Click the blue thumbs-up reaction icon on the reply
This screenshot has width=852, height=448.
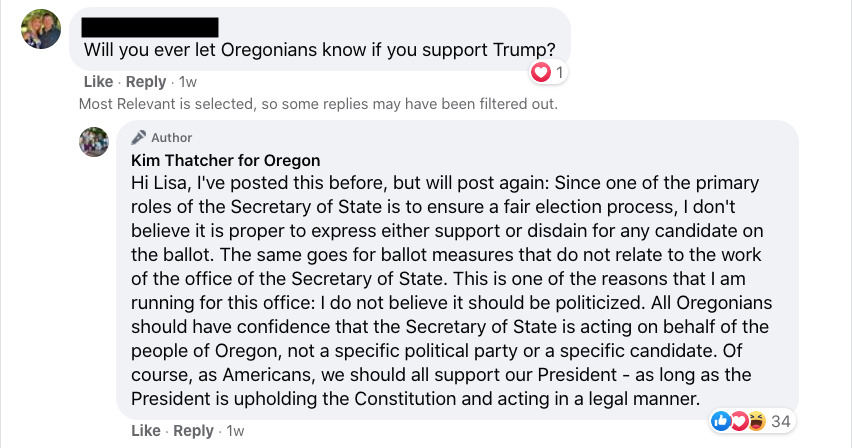pos(721,421)
